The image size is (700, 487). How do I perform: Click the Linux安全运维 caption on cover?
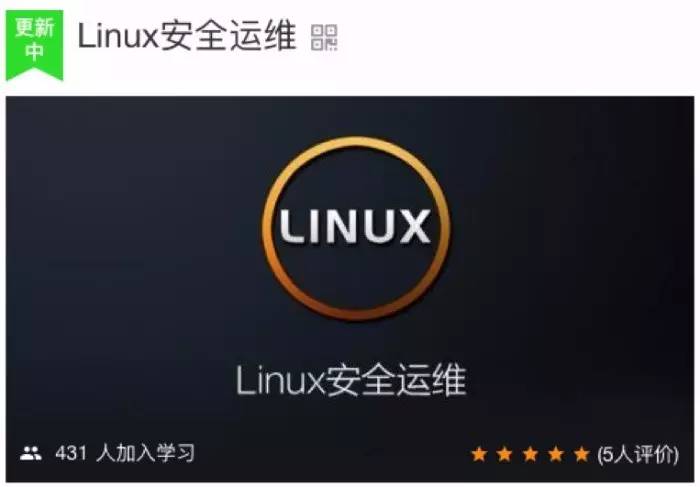351,380
